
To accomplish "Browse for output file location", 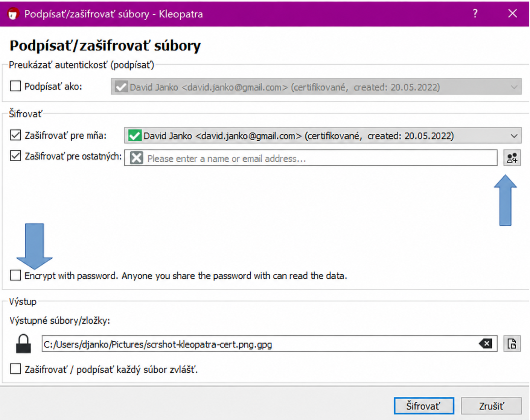I will pyautogui.click(x=512, y=344).
